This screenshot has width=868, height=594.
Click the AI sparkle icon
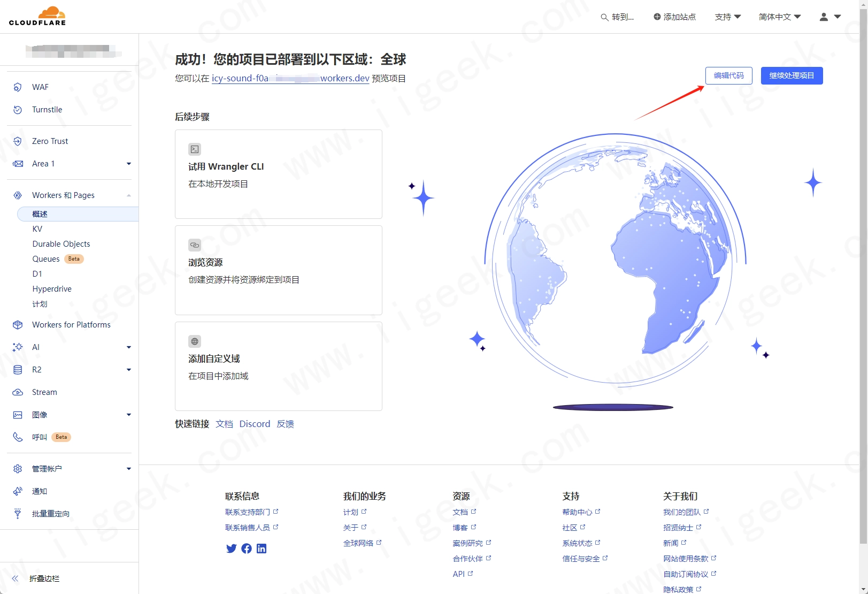point(18,347)
